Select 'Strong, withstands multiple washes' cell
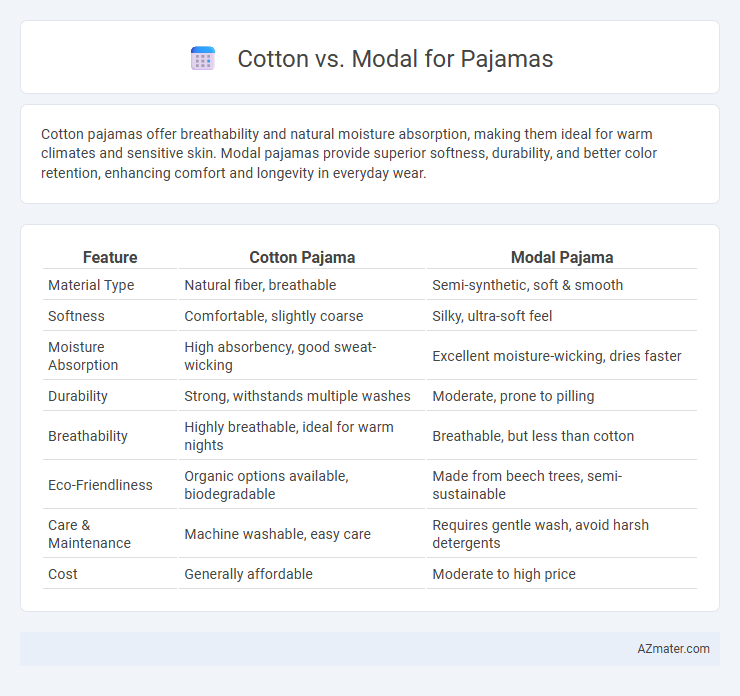Image resolution: width=740 pixels, height=696 pixels. pyautogui.click(x=297, y=396)
